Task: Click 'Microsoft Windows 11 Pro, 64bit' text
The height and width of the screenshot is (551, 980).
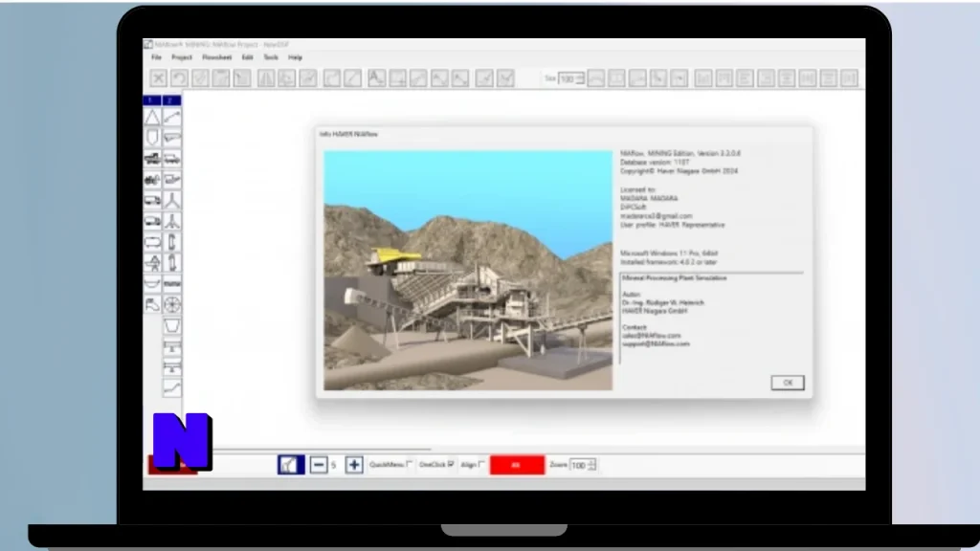Action: click(669, 253)
